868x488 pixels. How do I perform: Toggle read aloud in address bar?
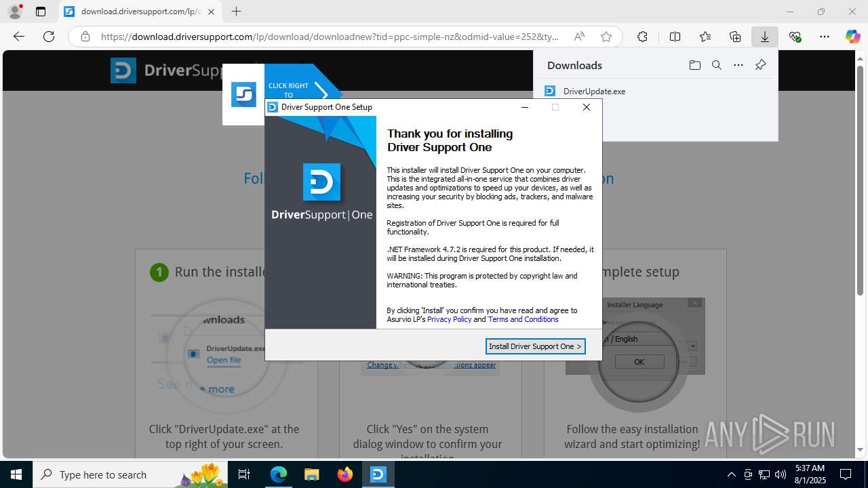click(x=579, y=37)
